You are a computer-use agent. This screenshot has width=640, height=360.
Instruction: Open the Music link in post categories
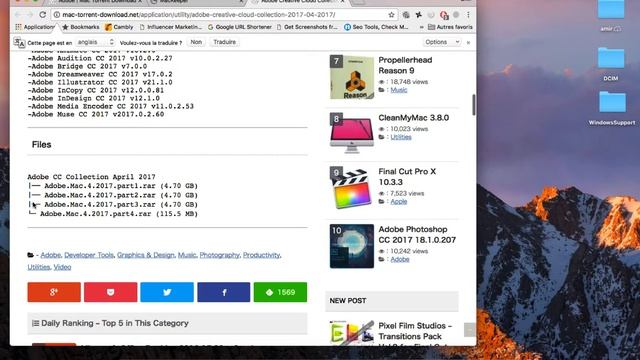pyautogui.click(x=187, y=255)
